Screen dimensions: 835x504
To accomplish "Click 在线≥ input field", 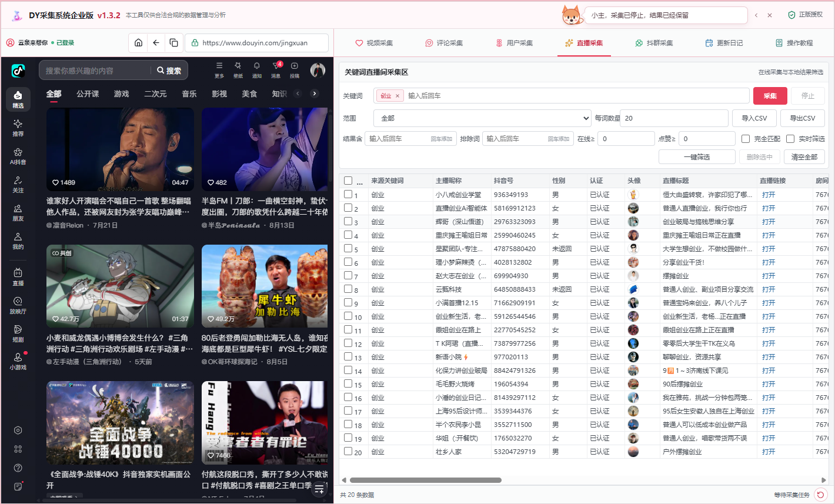I will pyautogui.click(x=625, y=139).
